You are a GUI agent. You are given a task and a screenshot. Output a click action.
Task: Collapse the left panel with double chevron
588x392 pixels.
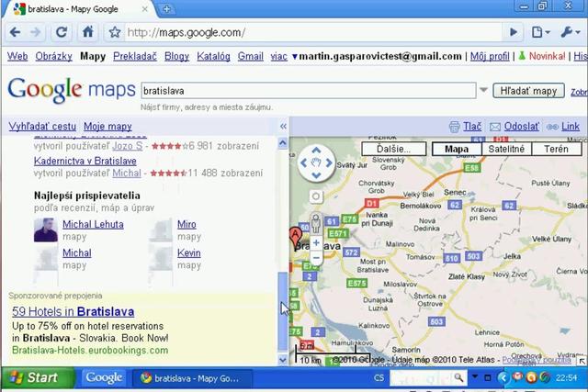coord(284,127)
